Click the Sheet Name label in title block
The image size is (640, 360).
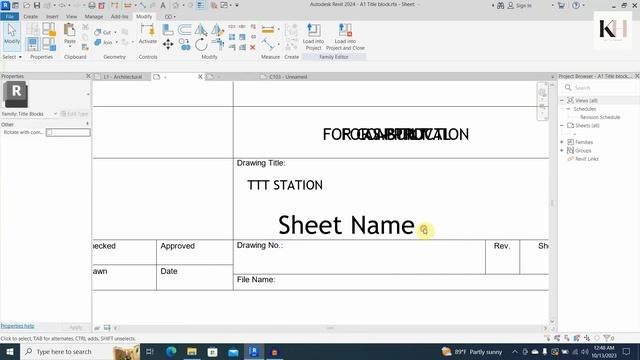(x=346, y=225)
